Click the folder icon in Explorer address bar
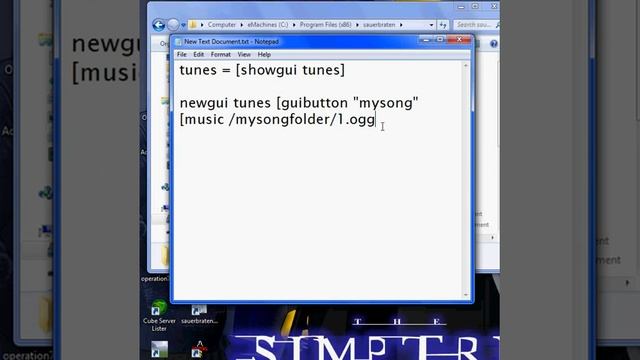The image size is (640, 360). 193,25
